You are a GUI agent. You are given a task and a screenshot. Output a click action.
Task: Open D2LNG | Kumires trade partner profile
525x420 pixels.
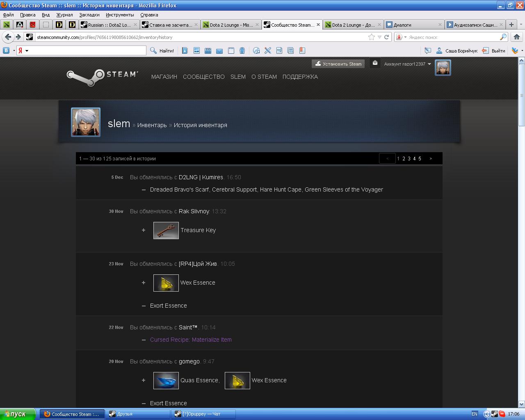tap(201, 177)
